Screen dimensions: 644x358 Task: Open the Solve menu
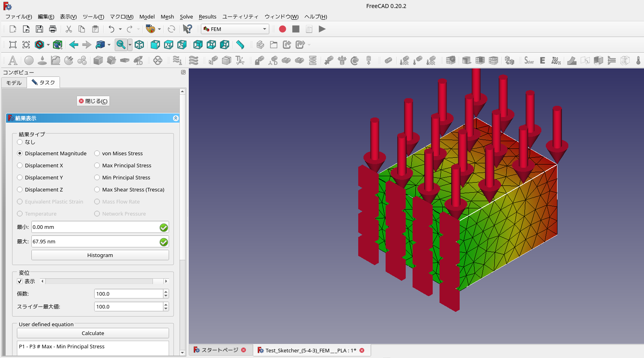186,16
